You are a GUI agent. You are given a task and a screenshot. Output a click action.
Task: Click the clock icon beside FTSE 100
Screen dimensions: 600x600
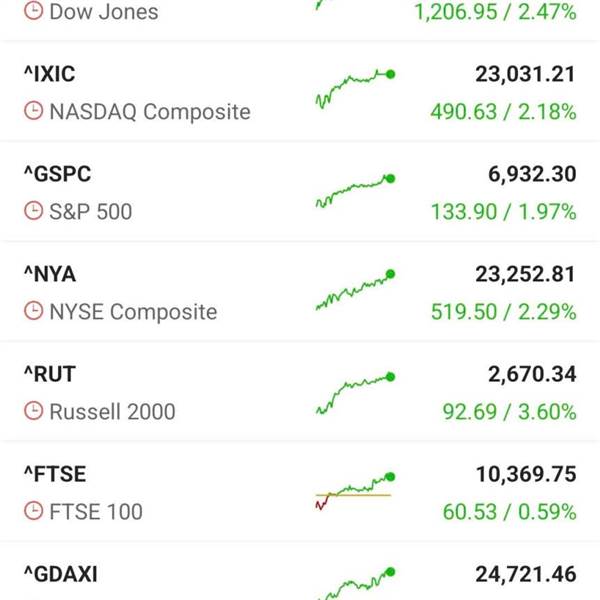pyautogui.click(x=34, y=512)
